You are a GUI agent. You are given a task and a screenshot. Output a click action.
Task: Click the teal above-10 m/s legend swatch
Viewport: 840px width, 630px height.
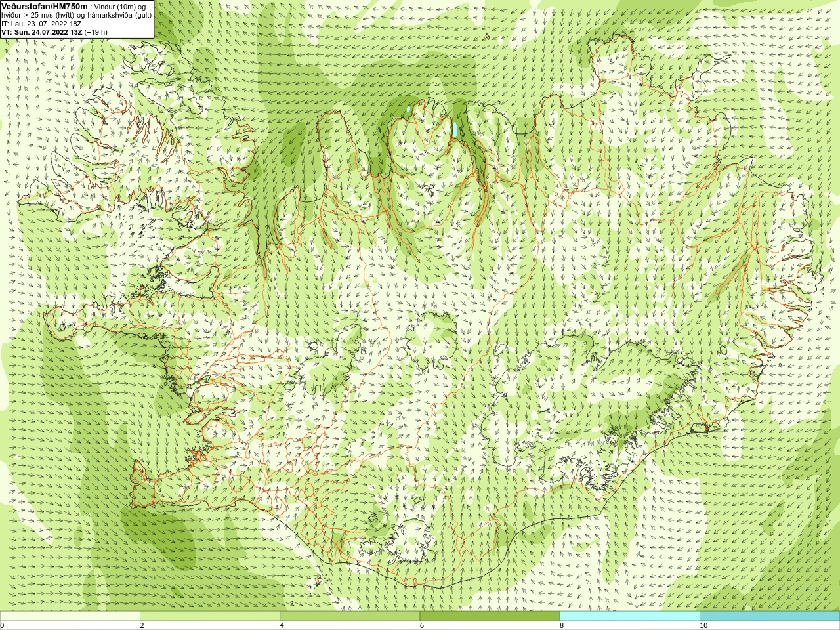[x=769, y=616]
